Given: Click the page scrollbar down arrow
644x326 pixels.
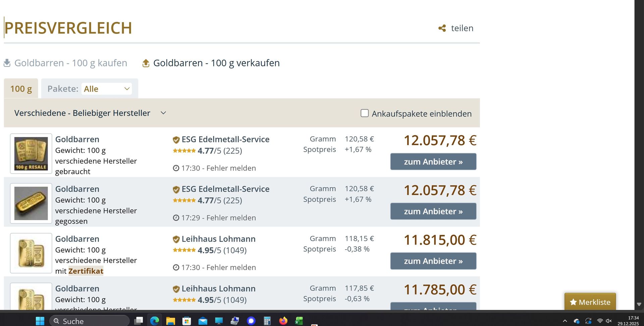Looking at the screenshot, I should pos(639,304).
